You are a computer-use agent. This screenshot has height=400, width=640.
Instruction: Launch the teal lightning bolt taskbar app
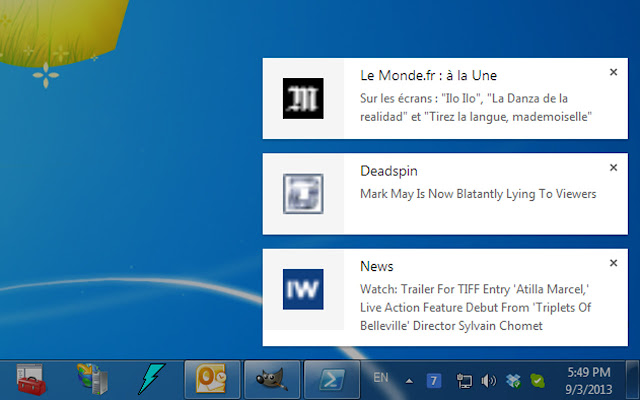tap(151, 379)
